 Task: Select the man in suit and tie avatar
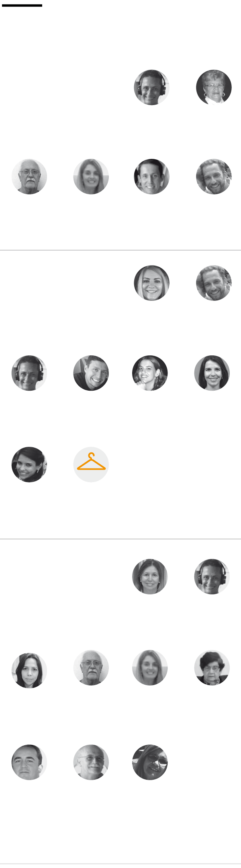point(151,176)
